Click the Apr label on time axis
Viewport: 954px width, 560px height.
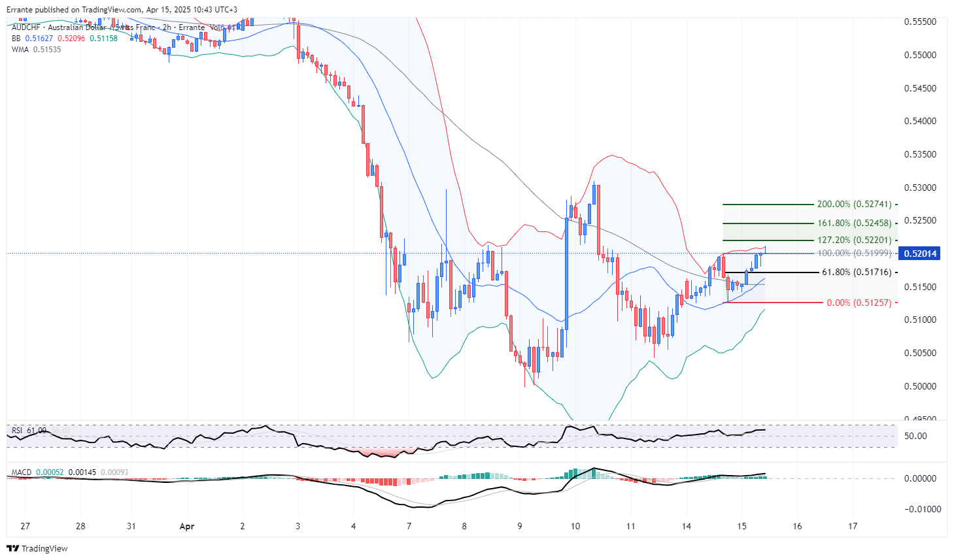pyautogui.click(x=187, y=526)
